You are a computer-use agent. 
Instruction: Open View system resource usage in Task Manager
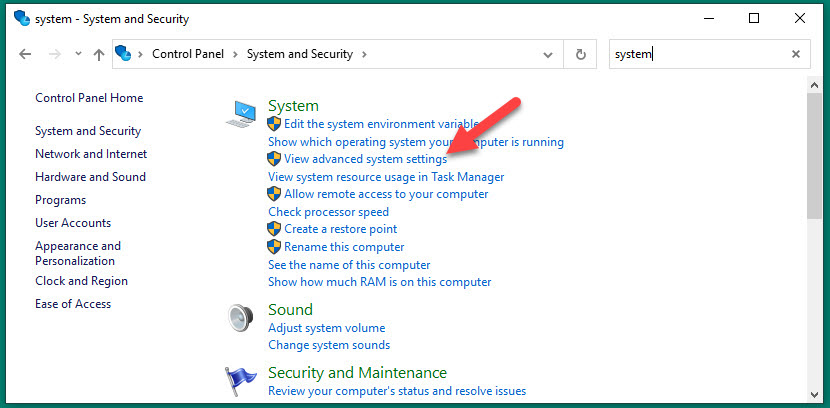[x=386, y=177]
